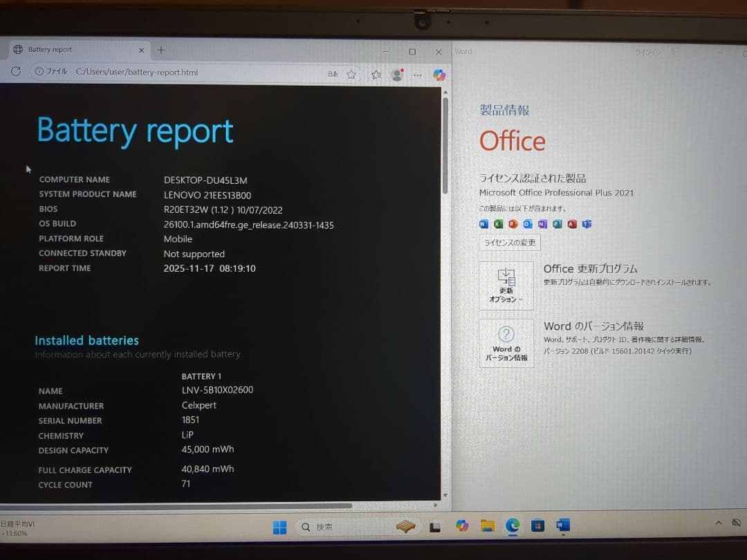Screen dimensions: 747x560
Task: Reload the Battery report page
Action: tap(16, 72)
